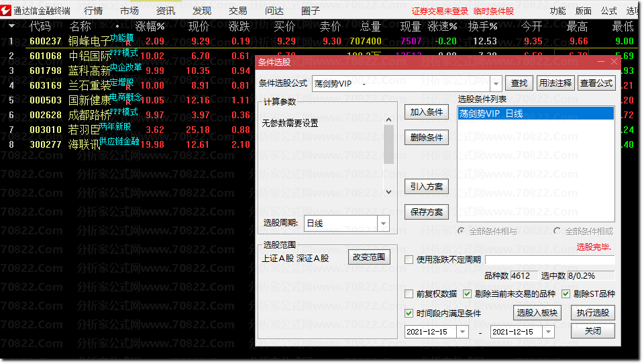Uncheck 剔除当前未交易的品种 checkbox
This screenshot has width=644, height=364.
click(467, 293)
